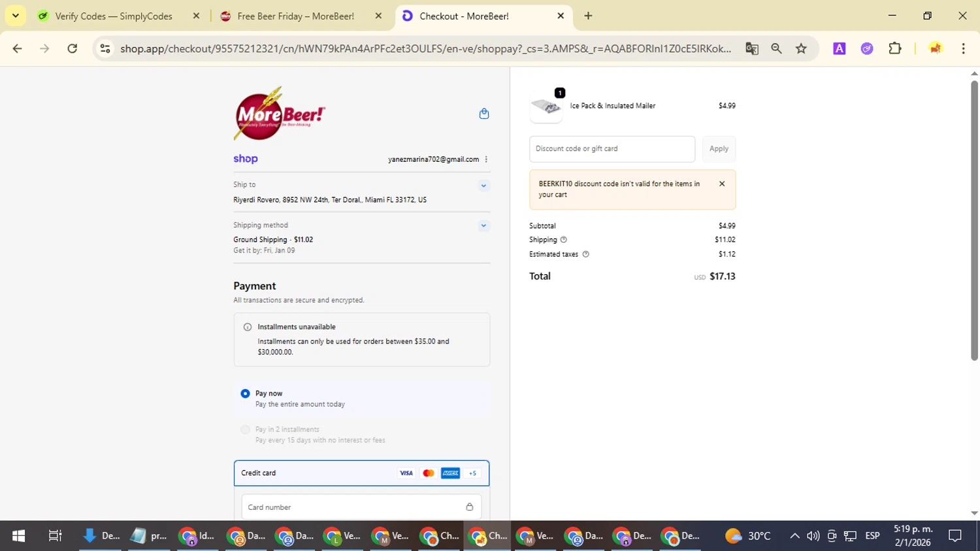This screenshot has height=551, width=980.
Task: Open the 'pr...' notepad taskbar item
Action: pyautogui.click(x=150, y=536)
